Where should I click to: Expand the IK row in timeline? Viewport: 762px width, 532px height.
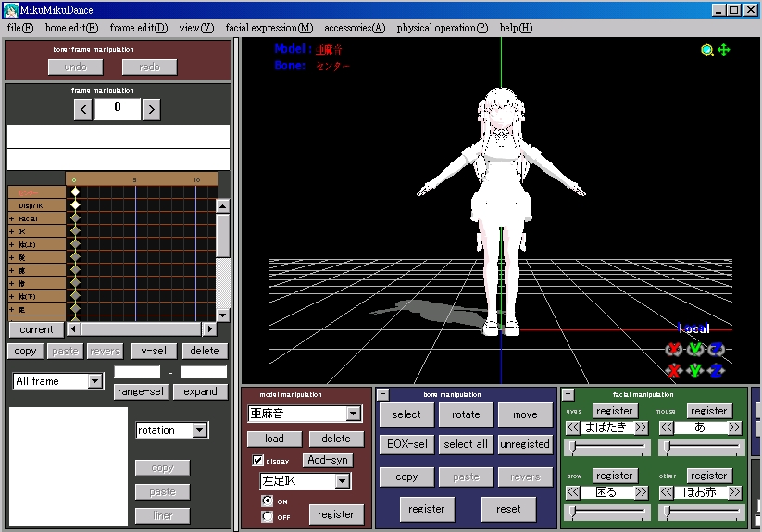click(x=12, y=232)
